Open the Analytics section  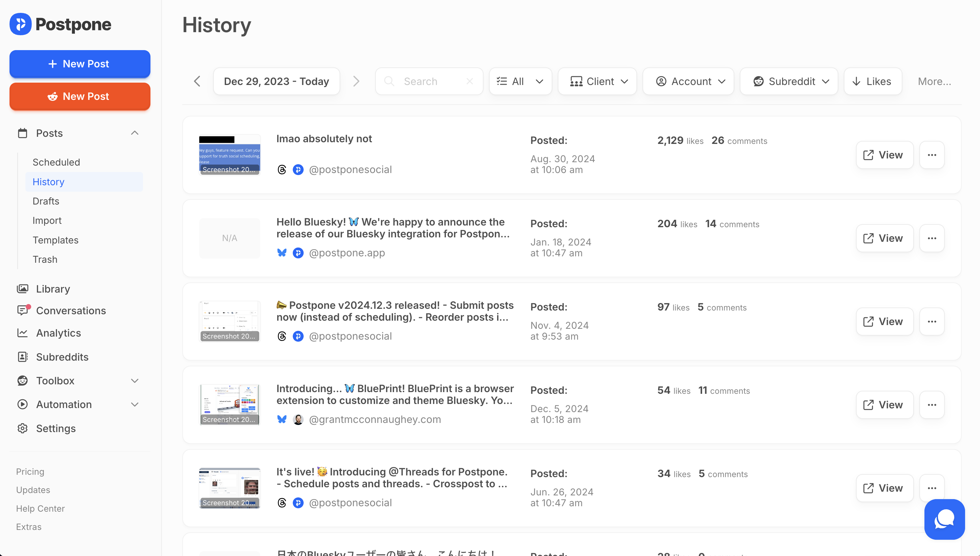58,333
